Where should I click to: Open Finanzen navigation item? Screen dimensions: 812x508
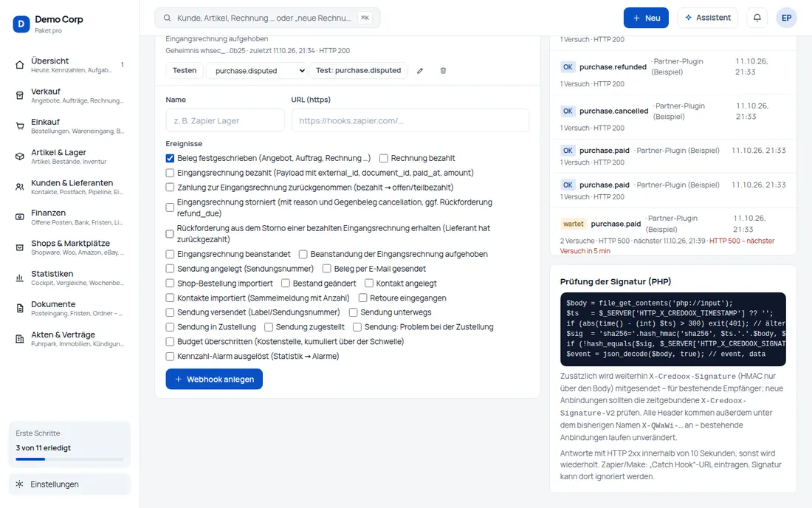click(x=69, y=217)
